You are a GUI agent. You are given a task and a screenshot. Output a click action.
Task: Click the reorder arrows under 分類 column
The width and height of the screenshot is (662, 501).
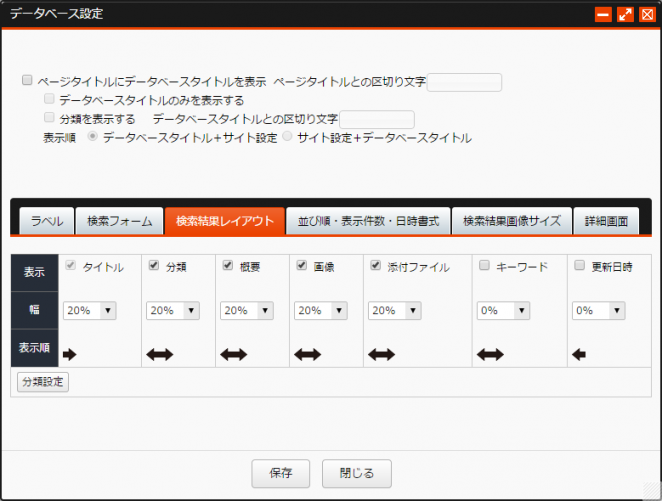[x=160, y=355]
